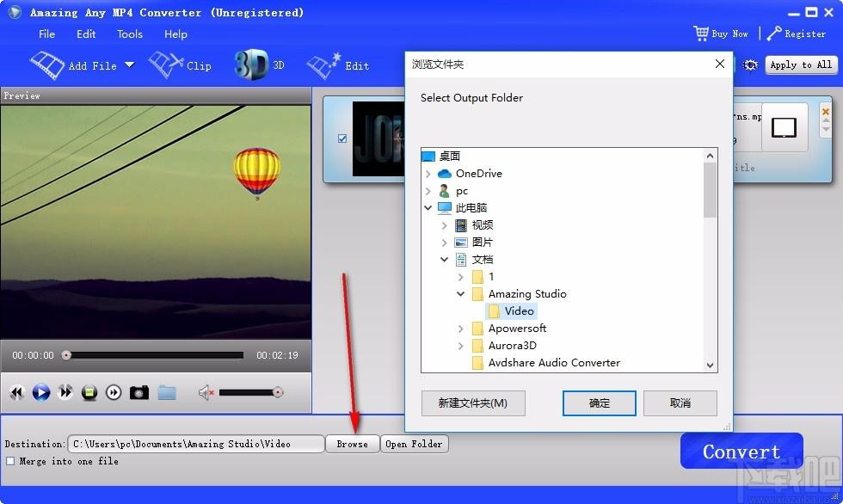This screenshot has width=843, height=504.
Task: Select the device profile tablet icon
Action: click(784, 128)
